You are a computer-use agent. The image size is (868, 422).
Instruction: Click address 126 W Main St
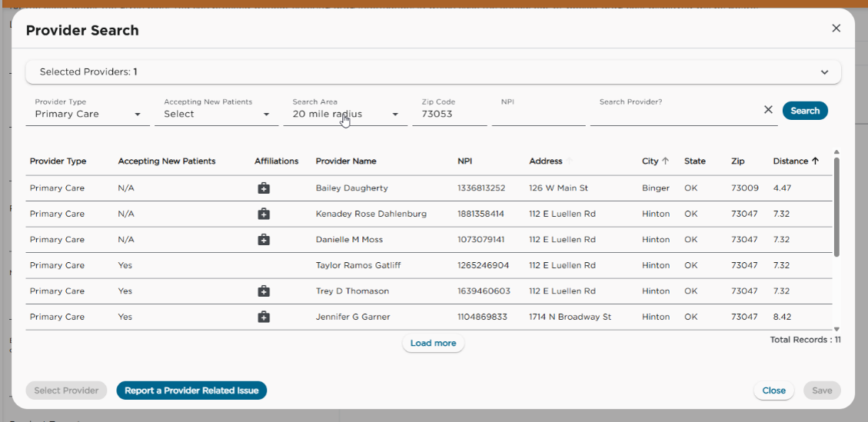coord(559,188)
